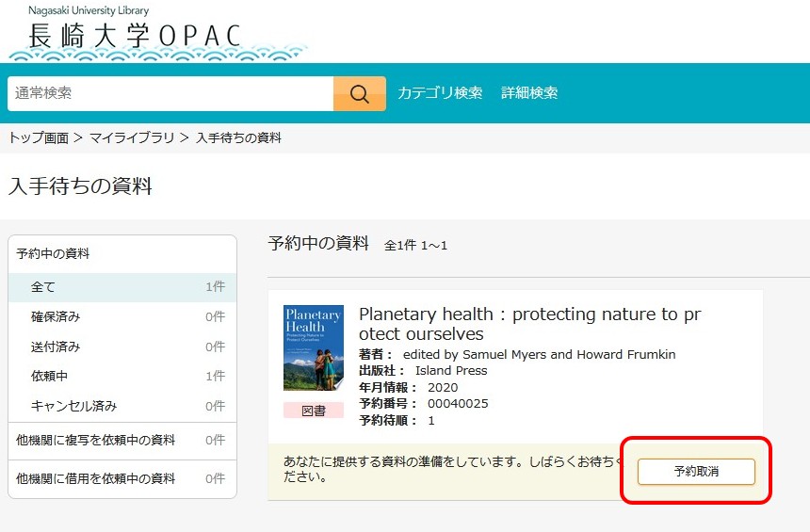Click the Nagasaki University OPAC logo
Viewport: 810px width, 532px height.
pos(137,33)
